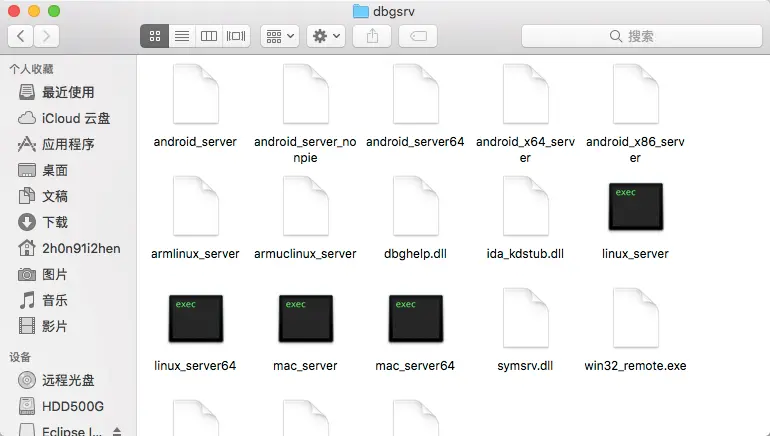Click the symsrv.dll filename label
Screen dimensions: 770x436
[525, 366]
